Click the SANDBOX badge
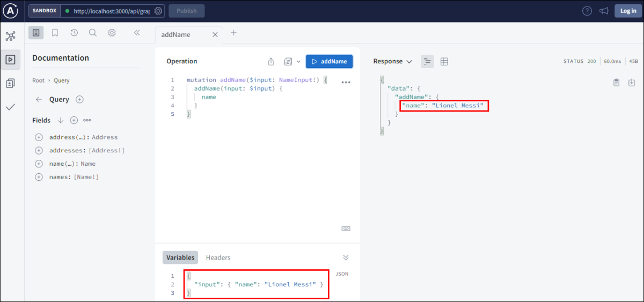This screenshot has width=644, height=302. click(44, 11)
